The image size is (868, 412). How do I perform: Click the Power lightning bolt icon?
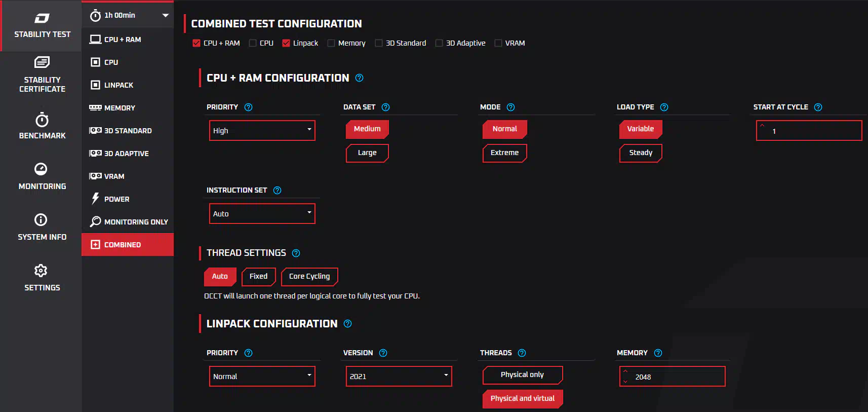(x=95, y=199)
